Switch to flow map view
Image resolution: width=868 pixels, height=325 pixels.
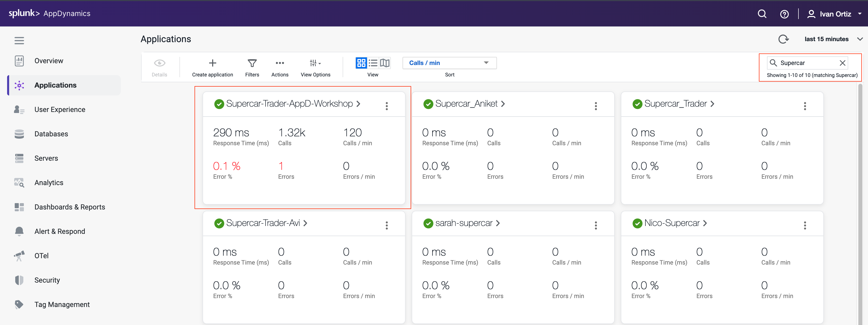click(385, 63)
